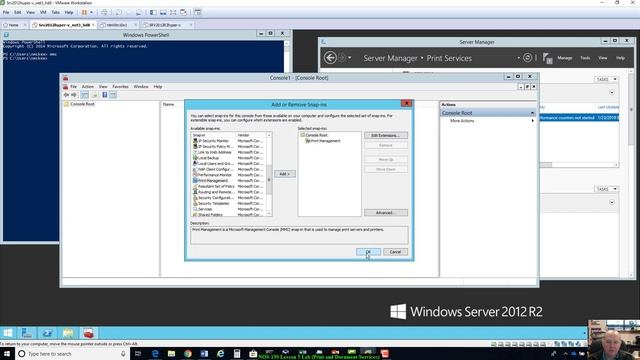Open Tools menu in Server Manager
The image size is (640, 360).
585,58
